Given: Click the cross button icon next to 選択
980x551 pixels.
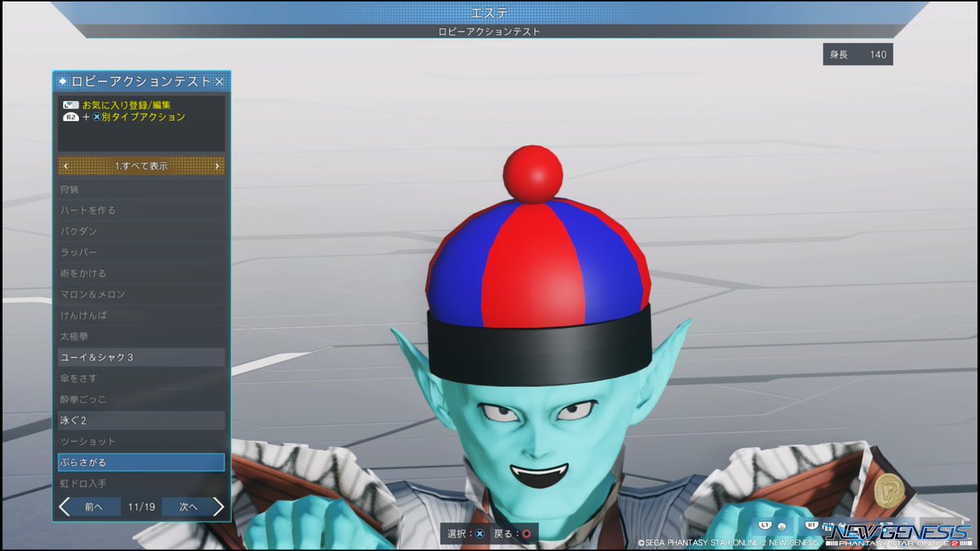Looking at the screenshot, I should (x=480, y=534).
